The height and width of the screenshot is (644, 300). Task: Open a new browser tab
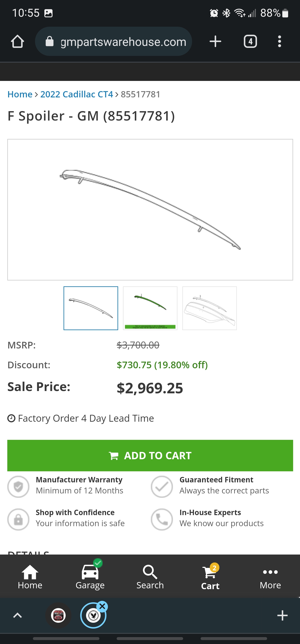pyautogui.click(x=215, y=42)
